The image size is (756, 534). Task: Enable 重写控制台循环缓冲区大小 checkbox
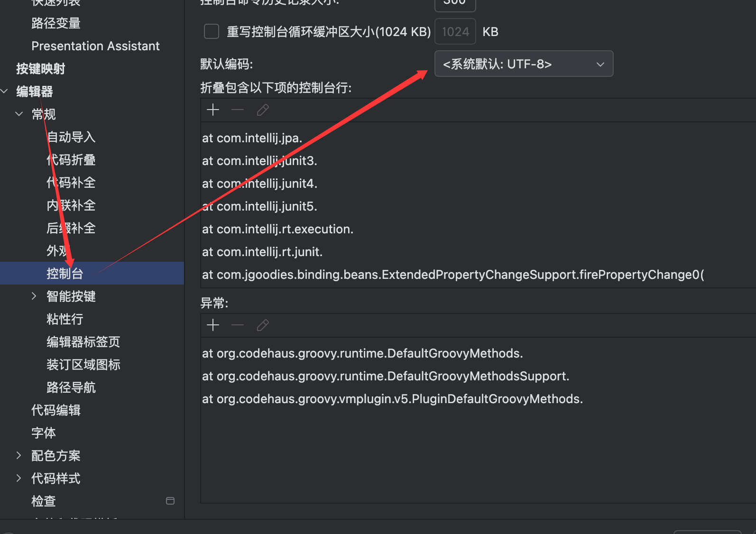click(x=211, y=32)
